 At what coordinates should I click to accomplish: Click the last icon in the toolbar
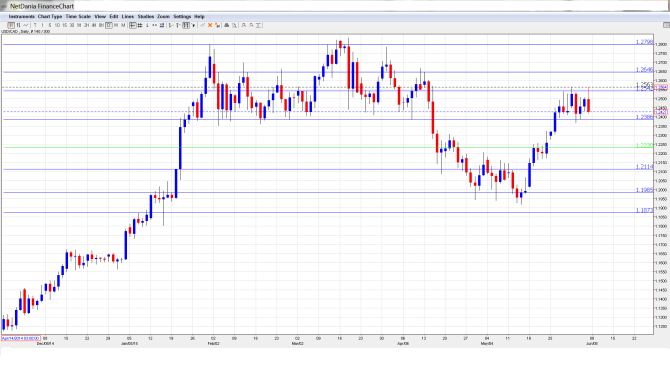[x=259, y=26]
